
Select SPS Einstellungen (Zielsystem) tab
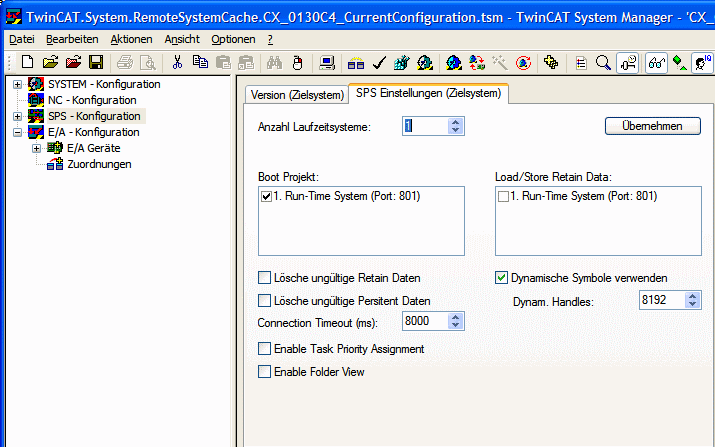(x=428, y=94)
